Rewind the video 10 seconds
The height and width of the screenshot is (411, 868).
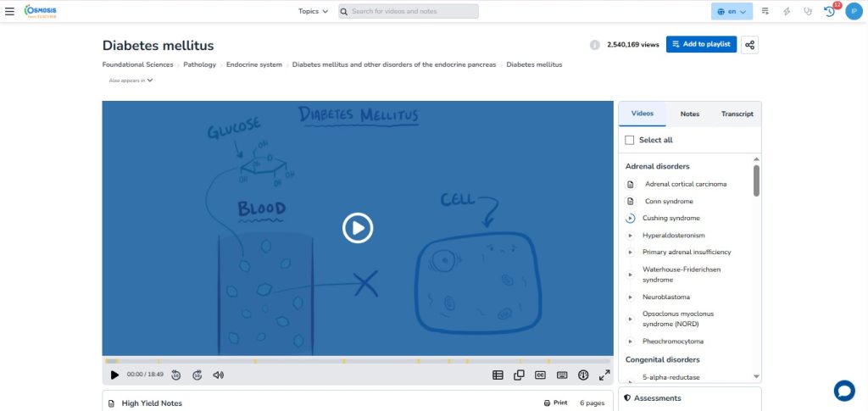pos(176,375)
